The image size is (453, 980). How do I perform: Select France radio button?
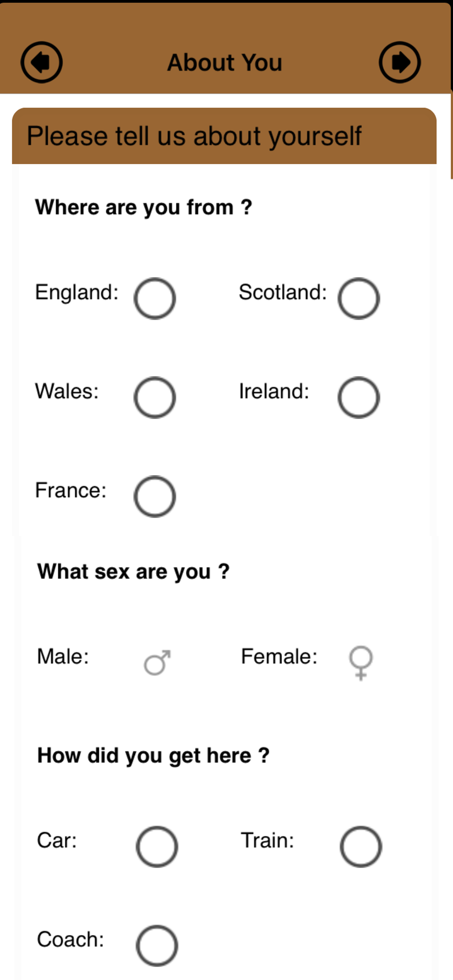tap(155, 497)
